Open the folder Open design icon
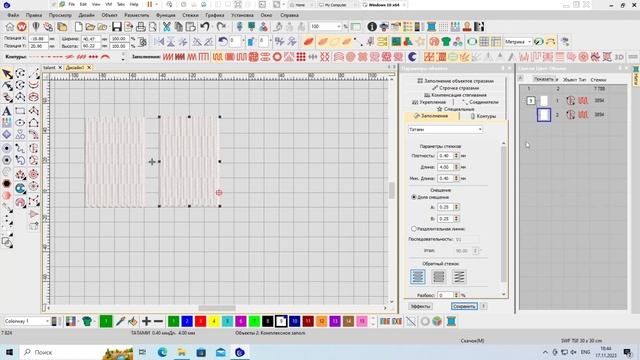This screenshot has width=640, height=360. 90,27
